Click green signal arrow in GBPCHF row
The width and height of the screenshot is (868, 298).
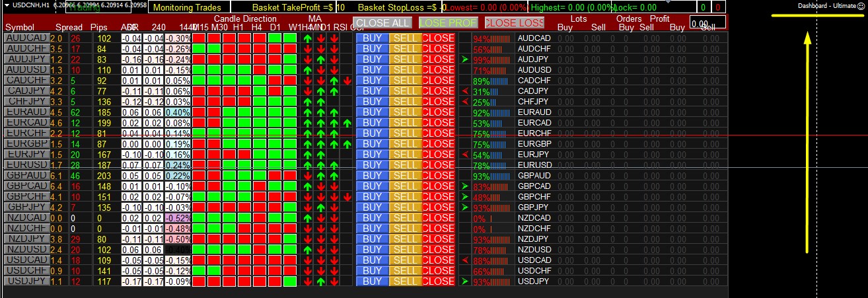coord(466,197)
